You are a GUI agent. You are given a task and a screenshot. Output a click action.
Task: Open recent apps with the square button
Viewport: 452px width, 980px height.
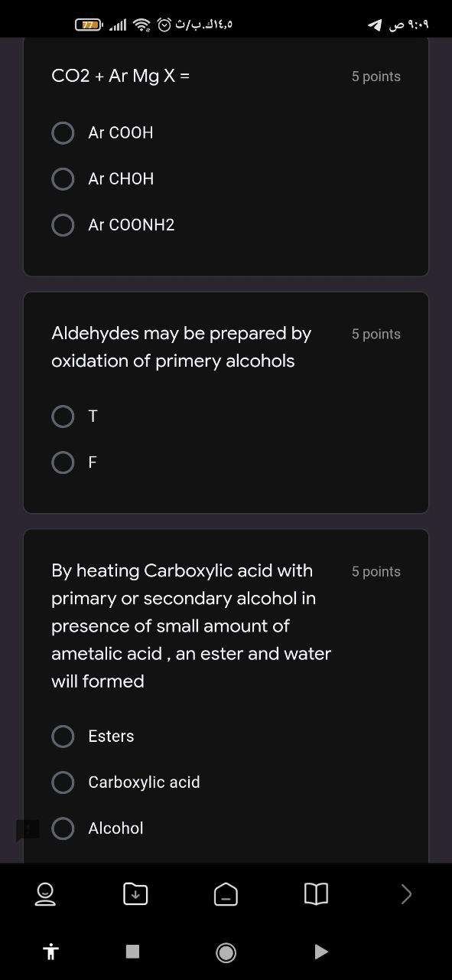click(132, 951)
